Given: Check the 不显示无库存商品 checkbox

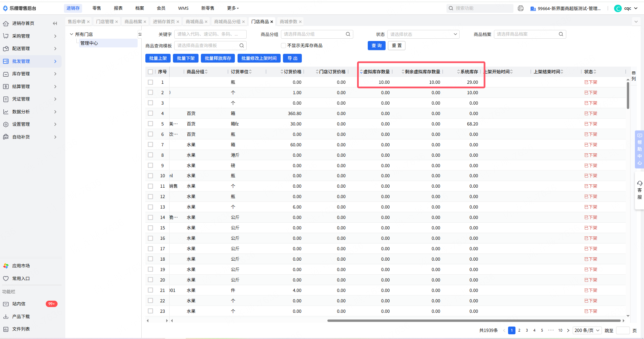Looking at the screenshot, I should coord(283,46).
